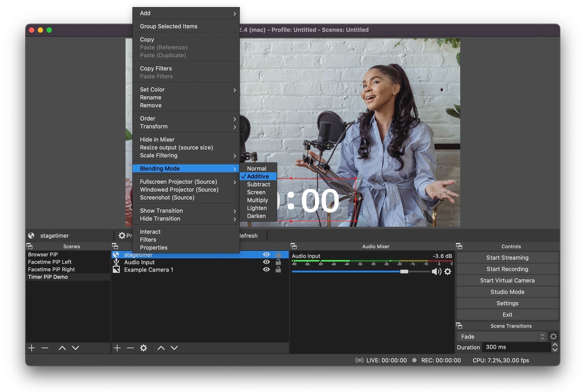Click the add source plus icon
Screen dimensions: 585x392
click(x=117, y=348)
